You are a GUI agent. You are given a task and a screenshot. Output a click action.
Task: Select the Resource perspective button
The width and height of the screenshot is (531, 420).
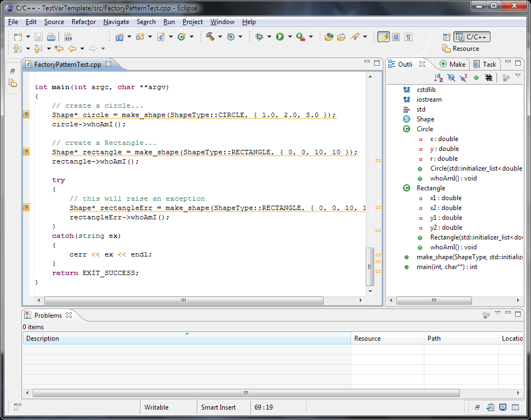[461, 49]
